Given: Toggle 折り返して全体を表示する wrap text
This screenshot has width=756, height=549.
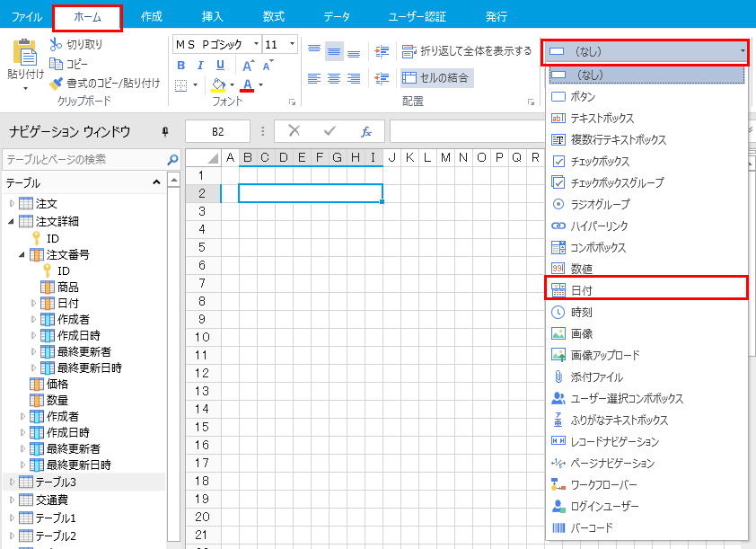Looking at the screenshot, I should (468, 51).
